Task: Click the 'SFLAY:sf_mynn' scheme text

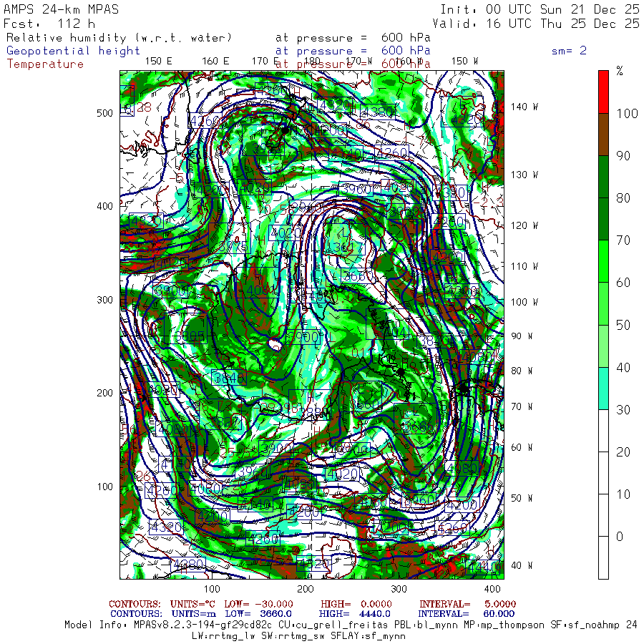Action: (x=368, y=636)
